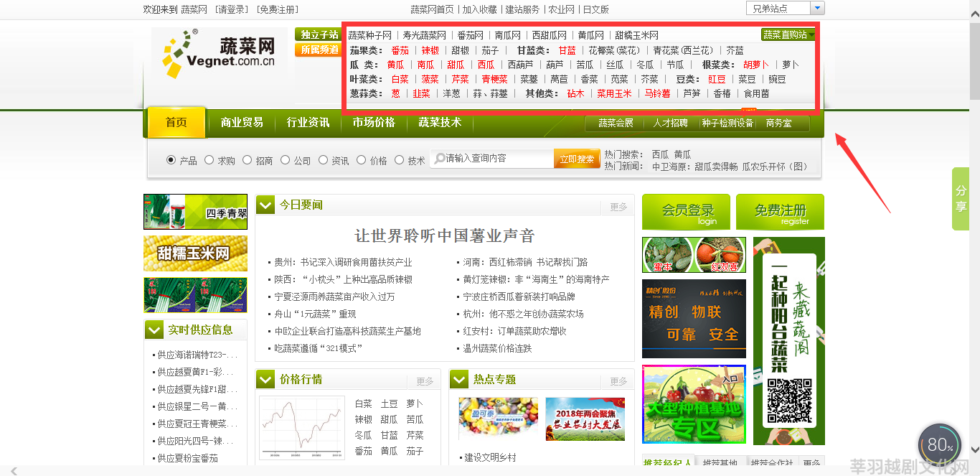Screen dimensions: 980x476
Task: Click the 请登录 link in the top bar
Action: click(231, 9)
